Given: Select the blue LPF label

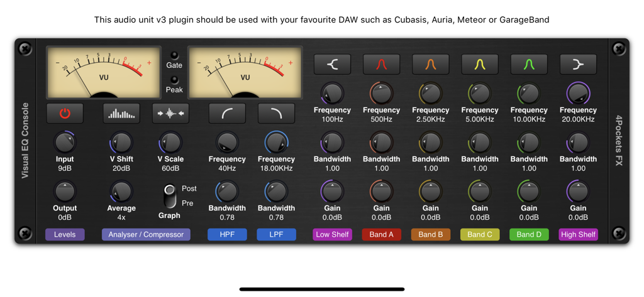Looking at the screenshot, I should pos(277,235).
